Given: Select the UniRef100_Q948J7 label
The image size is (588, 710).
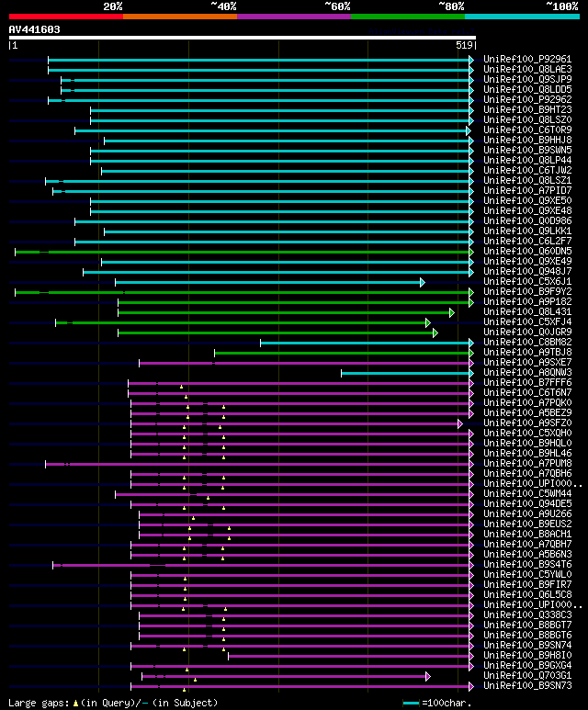Looking at the screenshot, I should click(527, 271).
